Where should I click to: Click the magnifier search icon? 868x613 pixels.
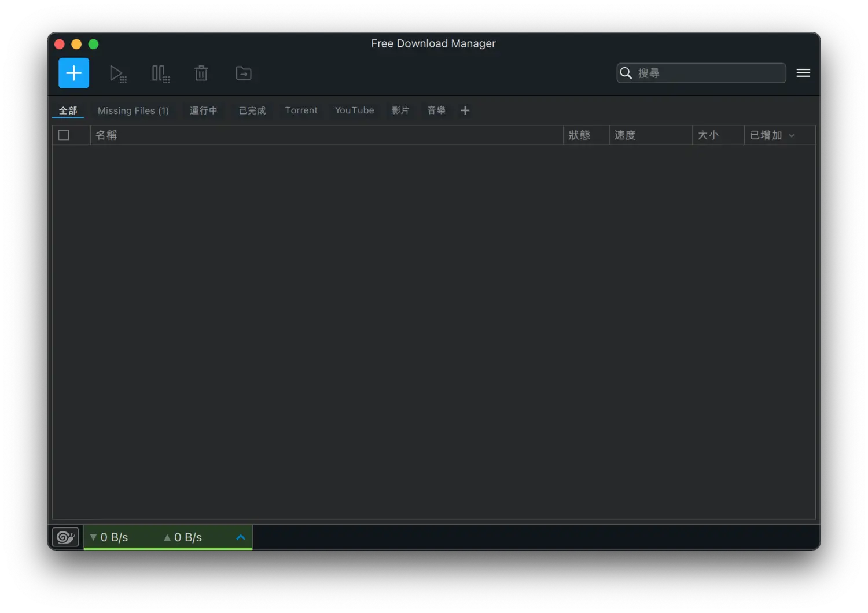click(626, 73)
